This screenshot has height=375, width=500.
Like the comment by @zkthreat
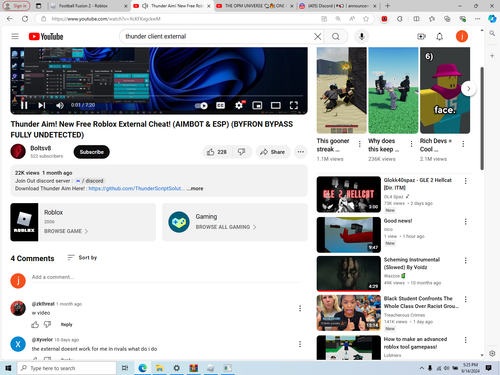coord(35,324)
